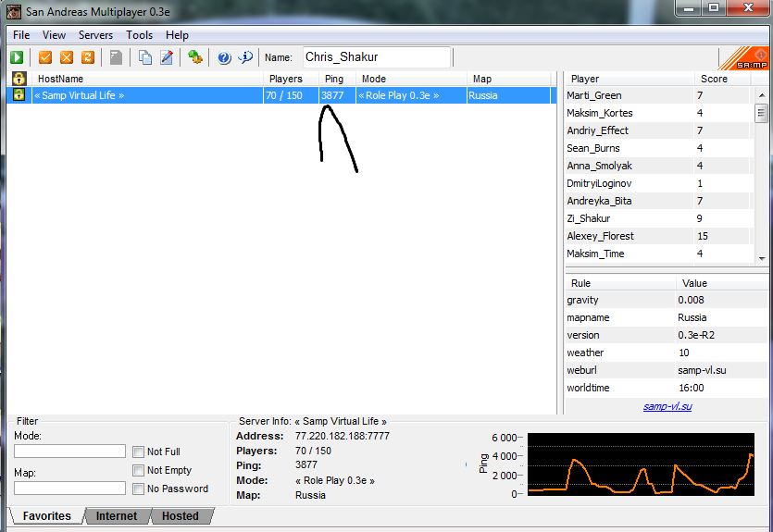
Task: Click the San Andreas Multiplayer title bar icon
Action: [14, 12]
